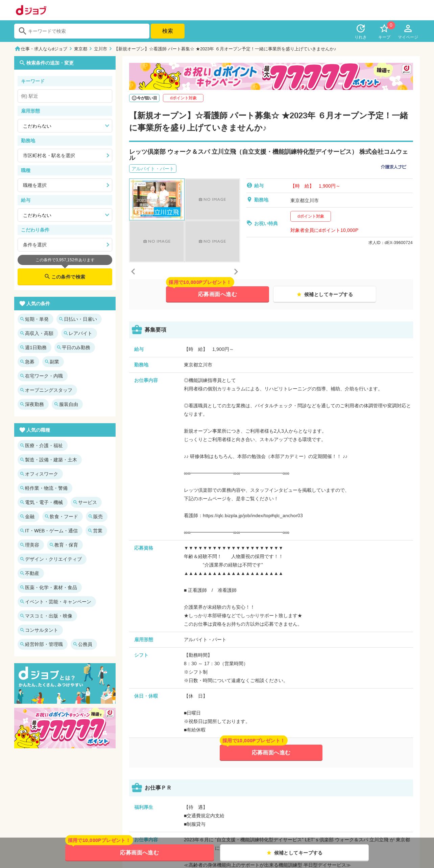The height and width of the screenshot is (868, 434).
Task: Open the 給与 こだわらない dropdown
Action: [65, 215]
